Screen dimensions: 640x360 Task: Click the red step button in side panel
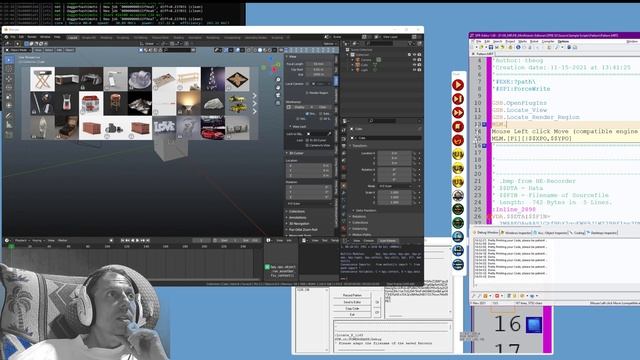pyautogui.click(x=458, y=99)
